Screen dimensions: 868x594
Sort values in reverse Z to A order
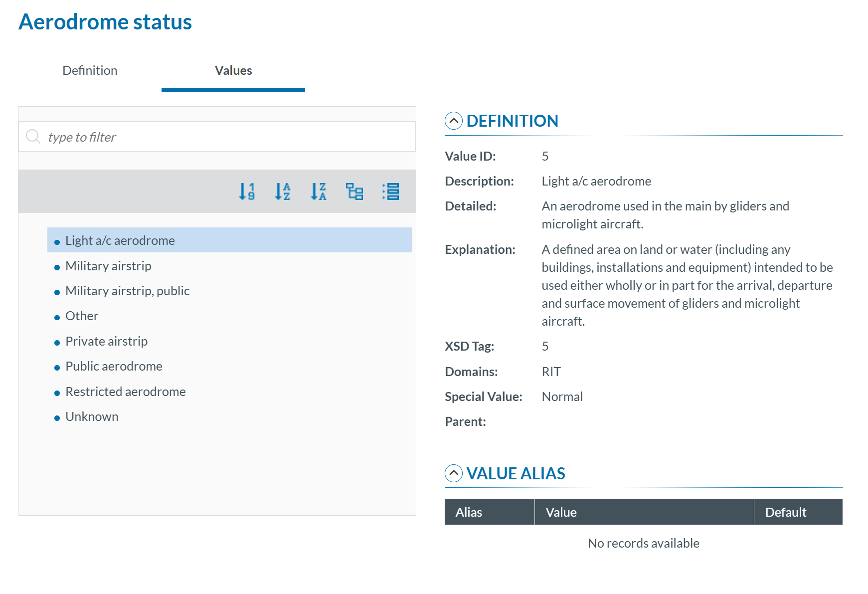pyautogui.click(x=319, y=192)
